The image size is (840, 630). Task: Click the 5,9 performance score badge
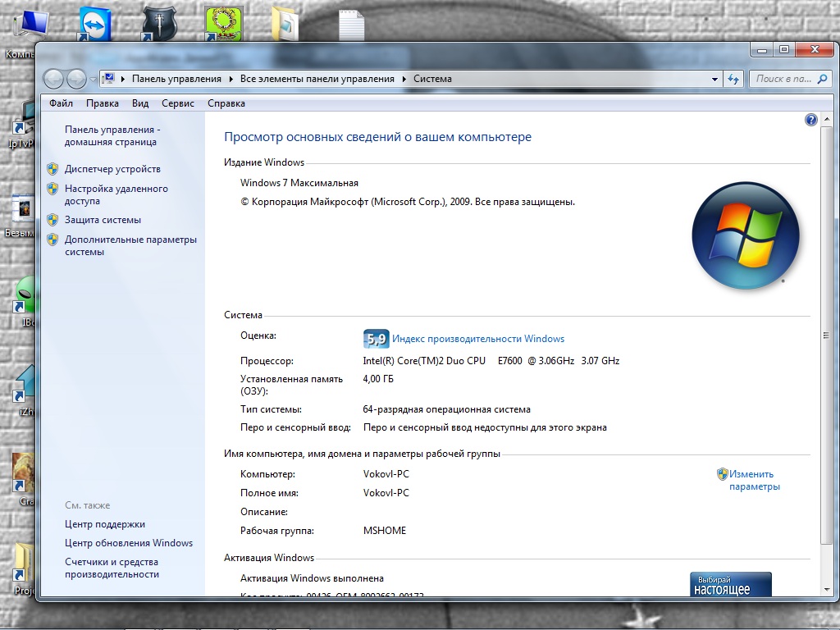point(376,339)
